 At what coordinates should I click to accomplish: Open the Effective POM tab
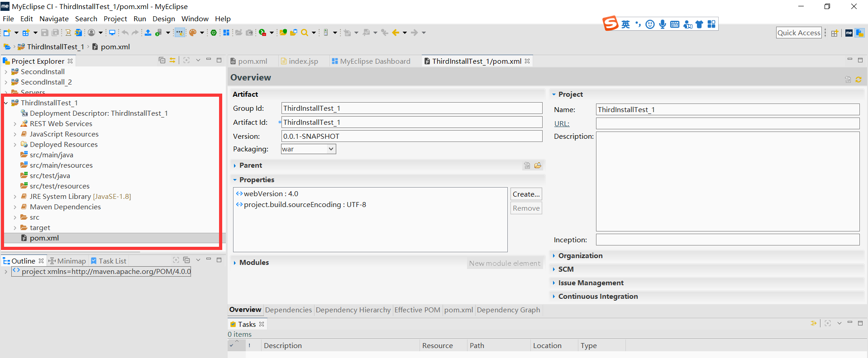click(x=417, y=310)
